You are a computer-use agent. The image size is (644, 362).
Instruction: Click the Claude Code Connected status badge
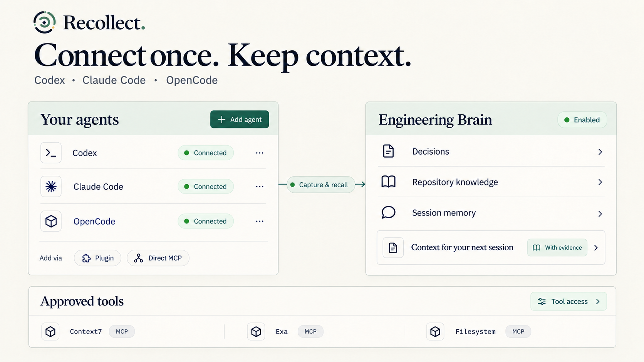[206, 187]
